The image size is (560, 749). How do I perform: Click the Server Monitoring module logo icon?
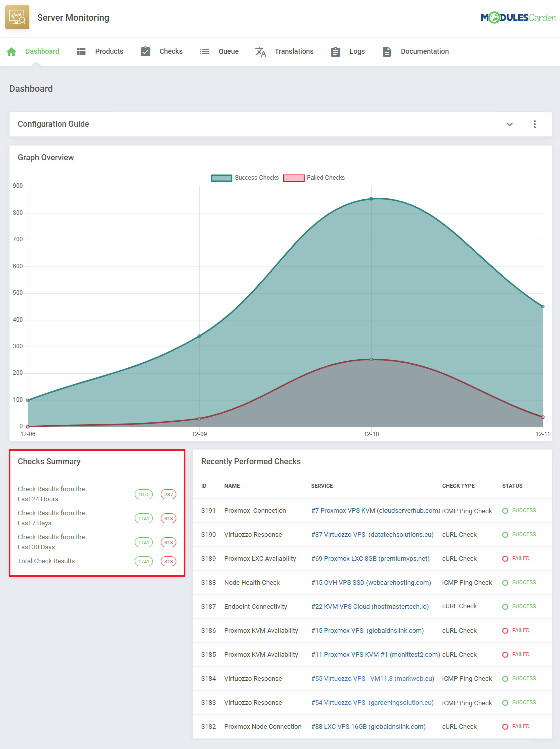(x=17, y=18)
